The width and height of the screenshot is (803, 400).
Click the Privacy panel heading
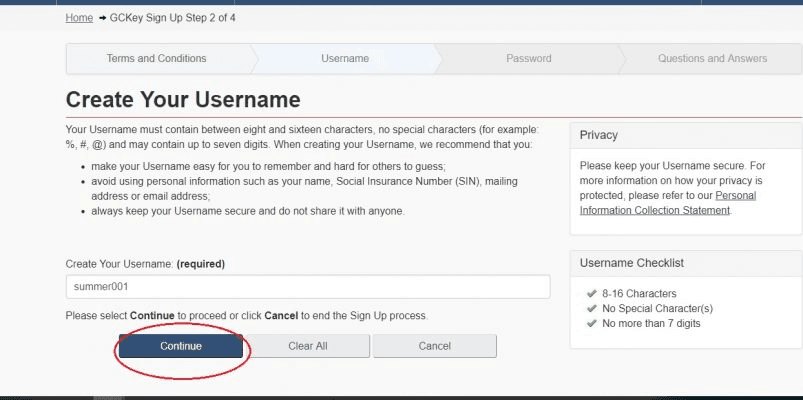pos(599,135)
